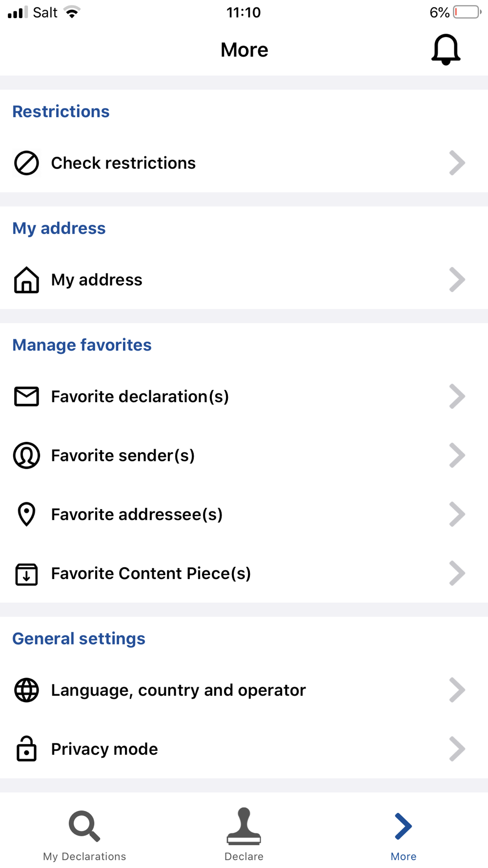The height and width of the screenshot is (868, 488).
Task: Tap the house icon for My address
Action: point(26,280)
